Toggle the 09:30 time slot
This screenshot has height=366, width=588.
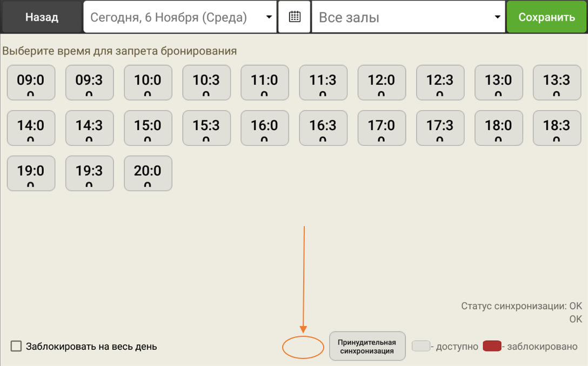[x=89, y=83]
